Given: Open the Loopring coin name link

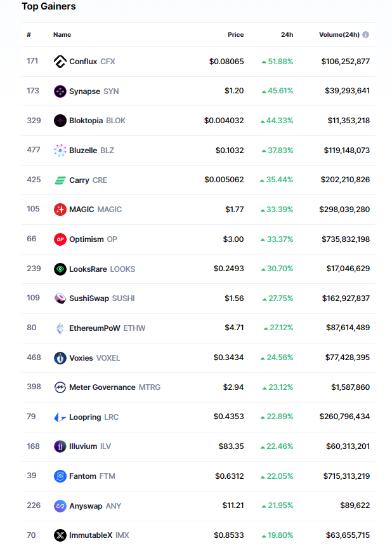Looking at the screenshot, I should point(86,417).
